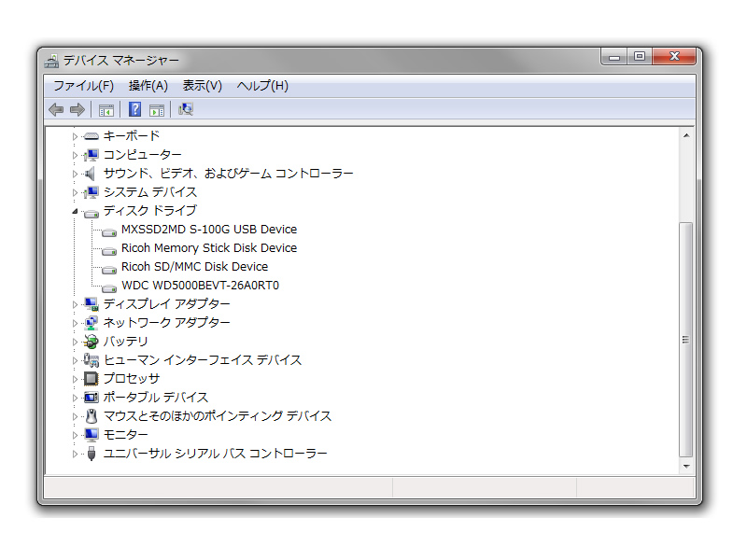This screenshot has height=560, width=747.
Task: Expand the キーボード node
Action: click(x=75, y=136)
